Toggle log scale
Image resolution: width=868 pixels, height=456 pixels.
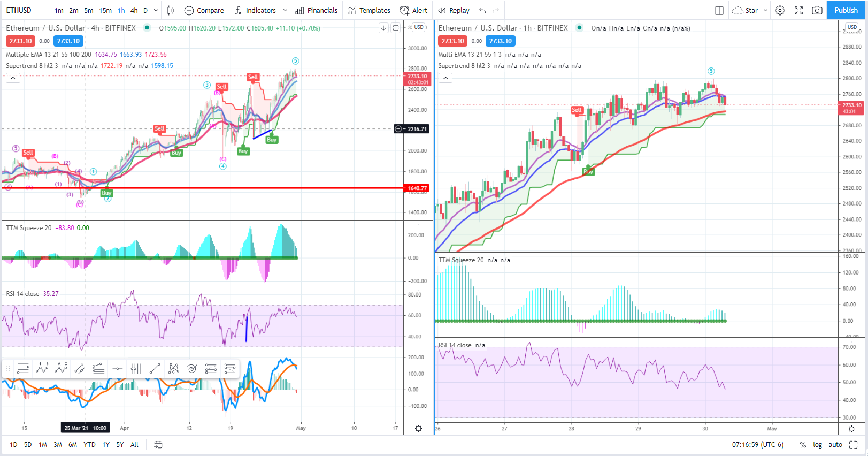coord(818,444)
